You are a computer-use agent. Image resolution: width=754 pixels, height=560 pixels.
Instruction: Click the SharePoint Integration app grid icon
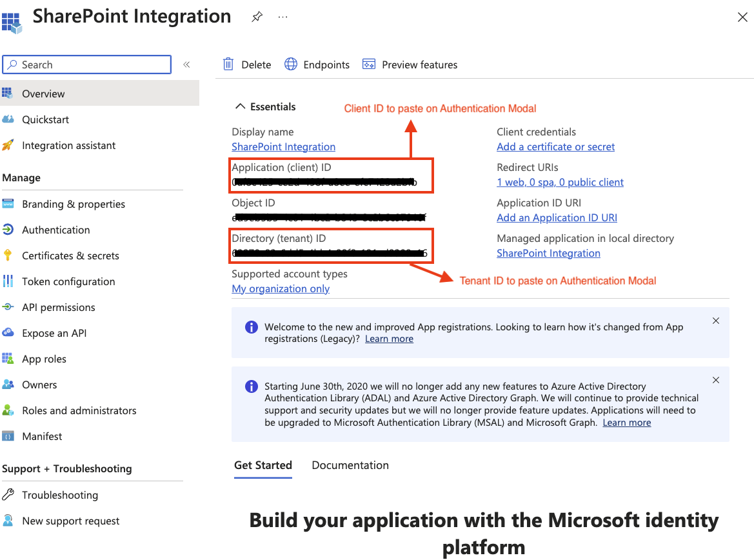[12, 23]
